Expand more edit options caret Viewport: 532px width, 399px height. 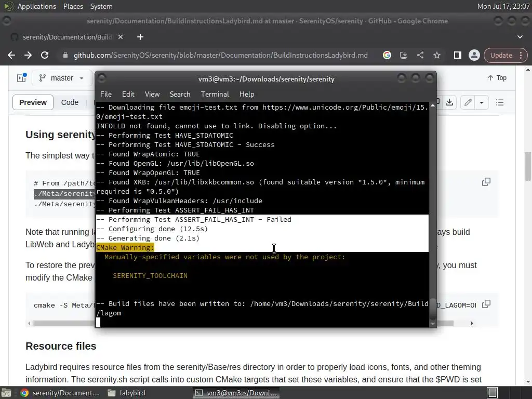(x=482, y=102)
